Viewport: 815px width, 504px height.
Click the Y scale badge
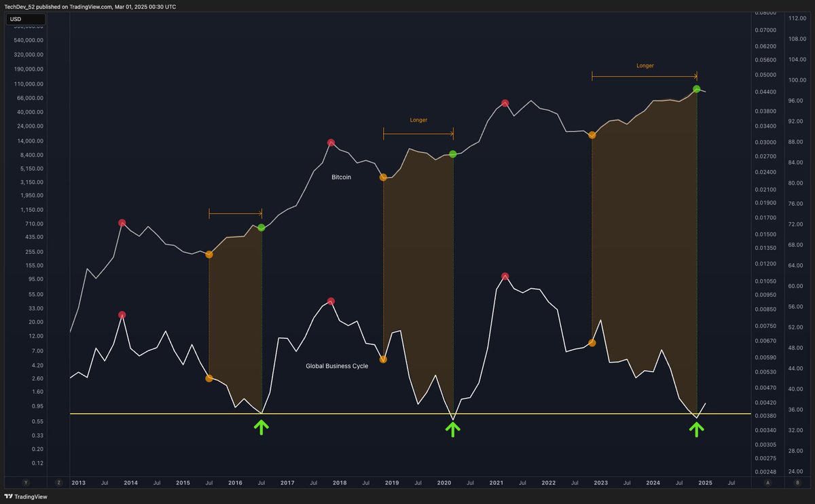pyautogui.click(x=26, y=482)
